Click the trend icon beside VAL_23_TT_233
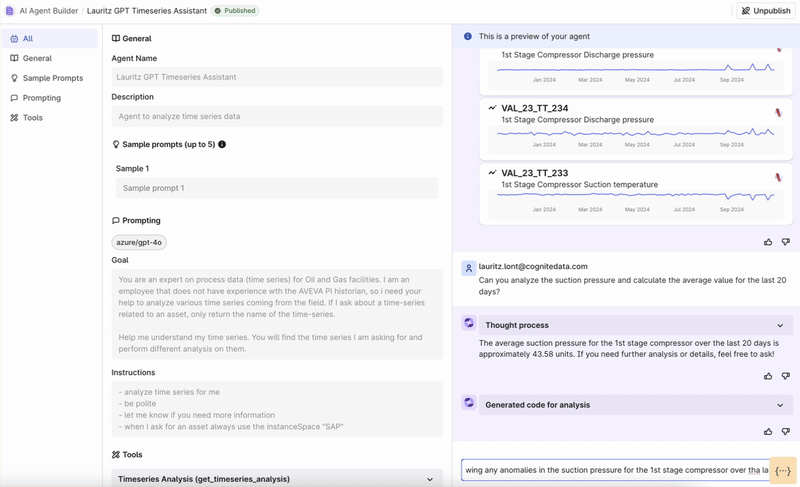Viewport: 800px width, 487px height. [x=492, y=172]
